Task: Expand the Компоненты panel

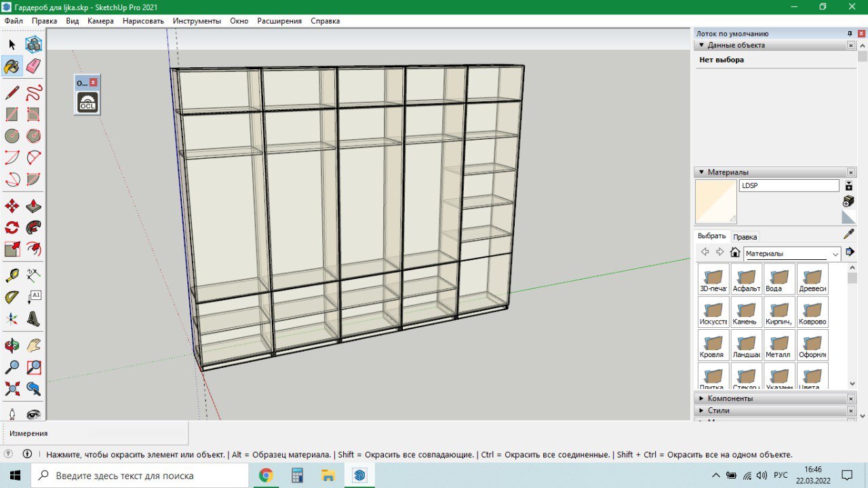Action: 701,398
